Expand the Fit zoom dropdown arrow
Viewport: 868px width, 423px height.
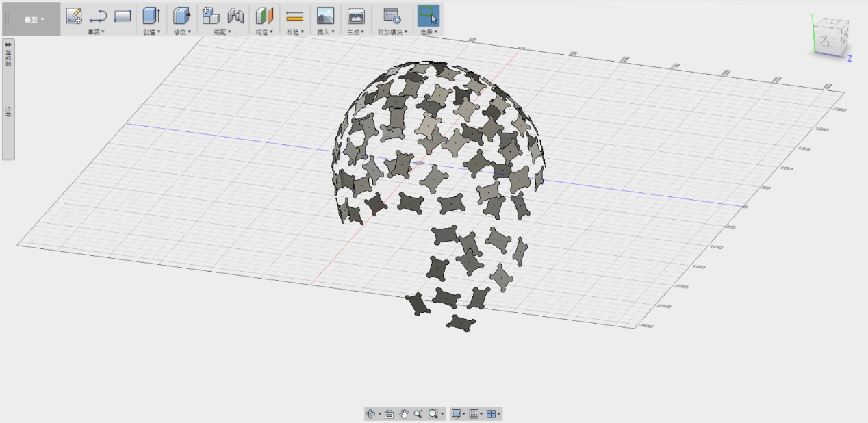coord(442,414)
